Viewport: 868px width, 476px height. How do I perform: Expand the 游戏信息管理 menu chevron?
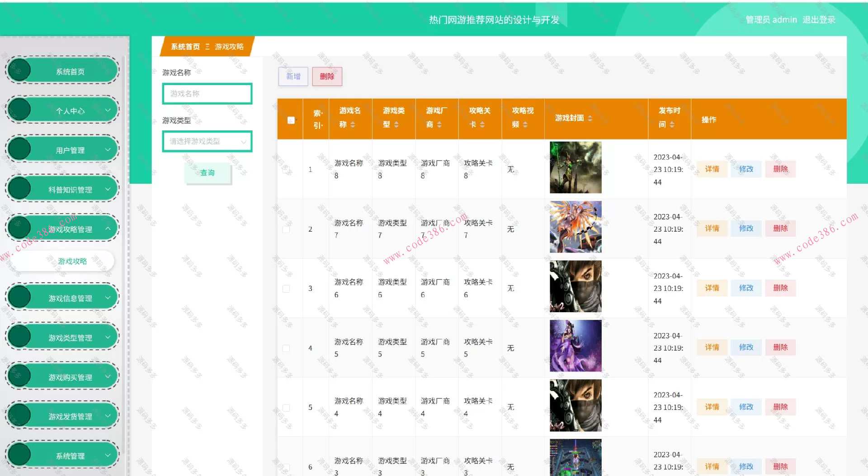click(108, 297)
